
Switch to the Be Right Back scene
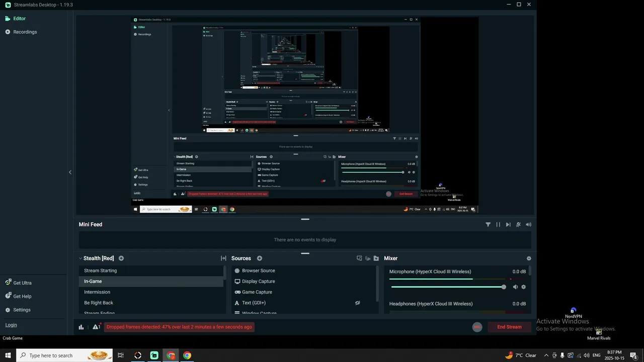tap(151, 303)
